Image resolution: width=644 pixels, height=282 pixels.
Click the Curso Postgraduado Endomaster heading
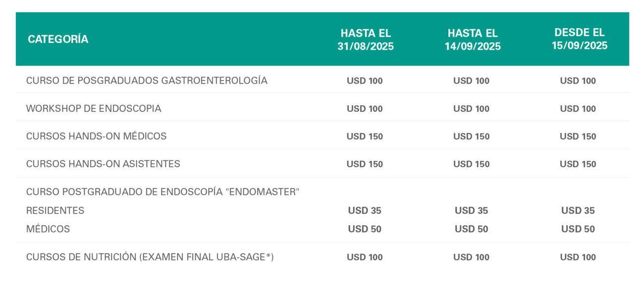(x=163, y=192)
